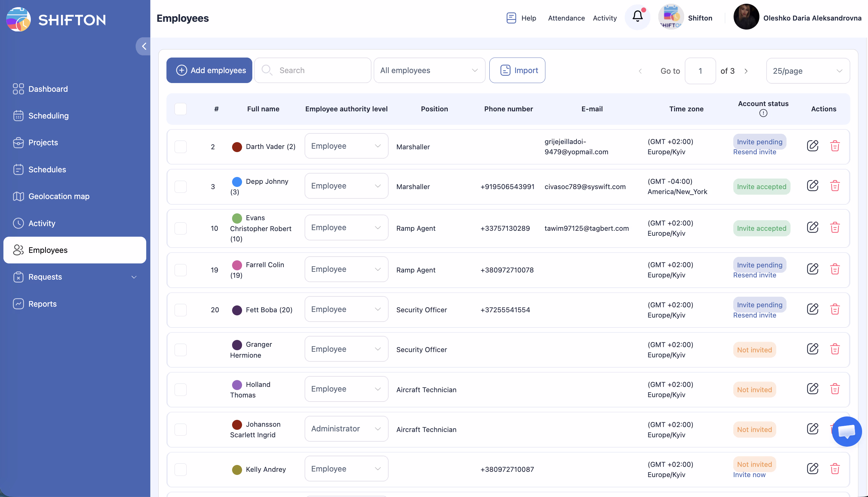Click the Account status info icon
Viewport: 868px width, 497px height.
(x=763, y=113)
